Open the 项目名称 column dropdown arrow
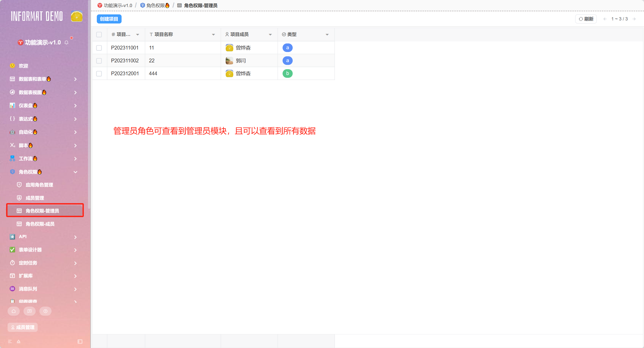The width and height of the screenshot is (644, 348). 213,35
